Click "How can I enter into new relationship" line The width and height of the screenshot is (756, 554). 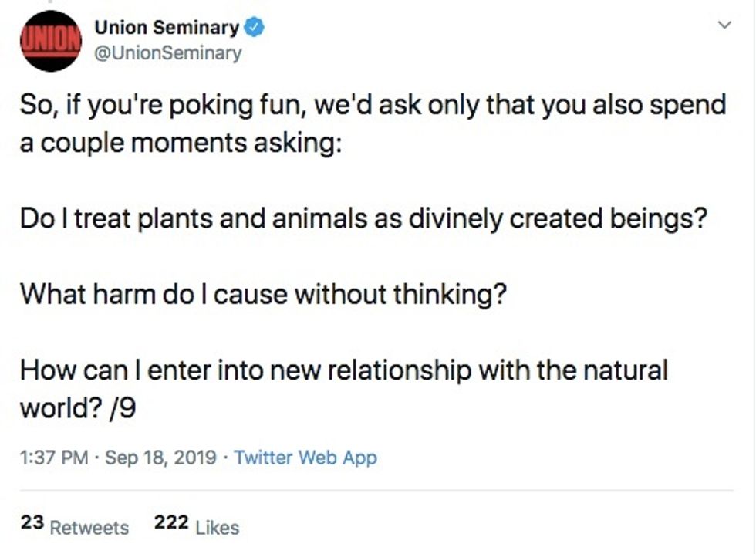[343, 370]
